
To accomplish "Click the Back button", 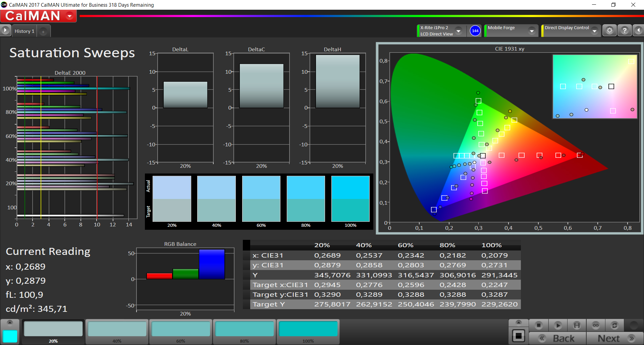I will pos(557,338).
